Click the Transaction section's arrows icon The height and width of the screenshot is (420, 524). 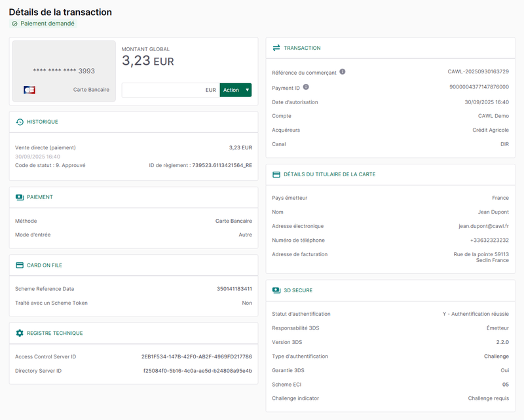(276, 48)
